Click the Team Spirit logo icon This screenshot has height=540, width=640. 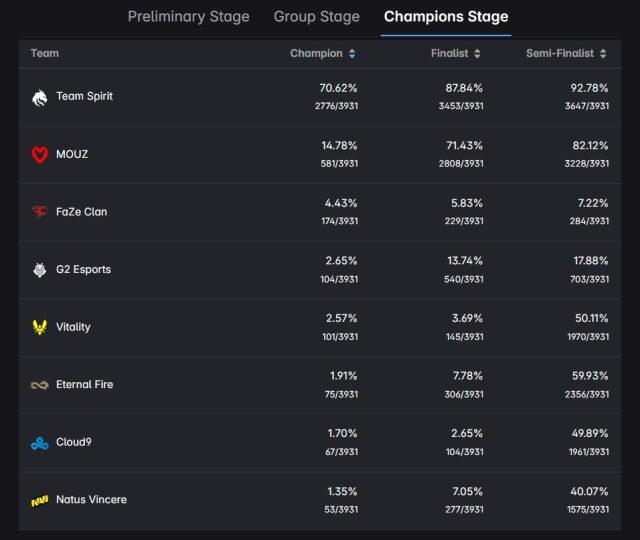(x=39, y=97)
